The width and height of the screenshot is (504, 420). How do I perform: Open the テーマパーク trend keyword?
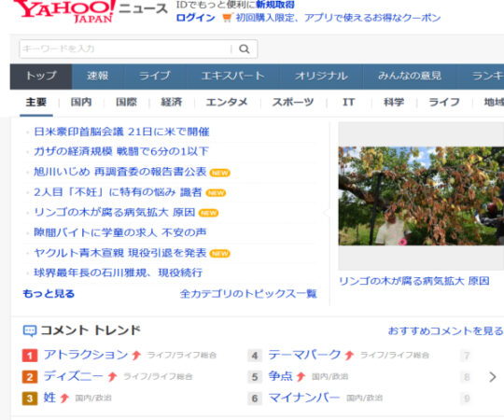pos(304,355)
